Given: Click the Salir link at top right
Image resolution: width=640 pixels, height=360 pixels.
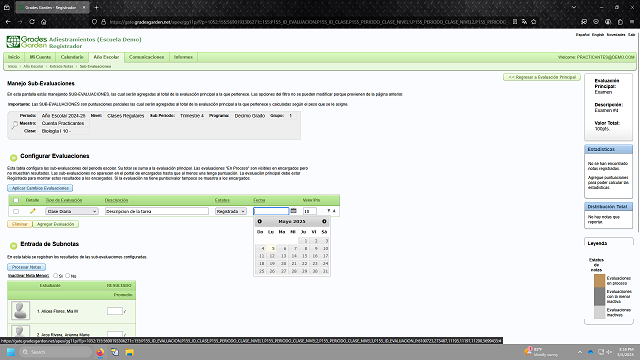Looking at the screenshot, I should point(631,35).
